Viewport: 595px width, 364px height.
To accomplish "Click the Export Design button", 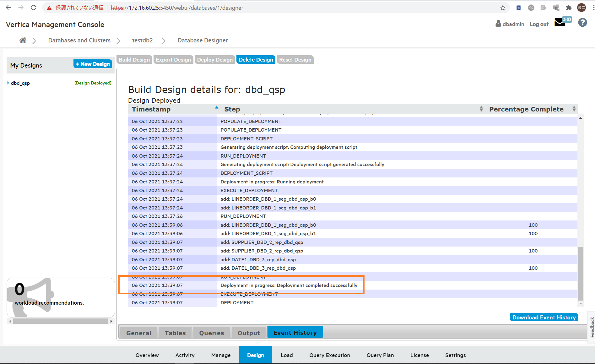I will click(x=173, y=60).
